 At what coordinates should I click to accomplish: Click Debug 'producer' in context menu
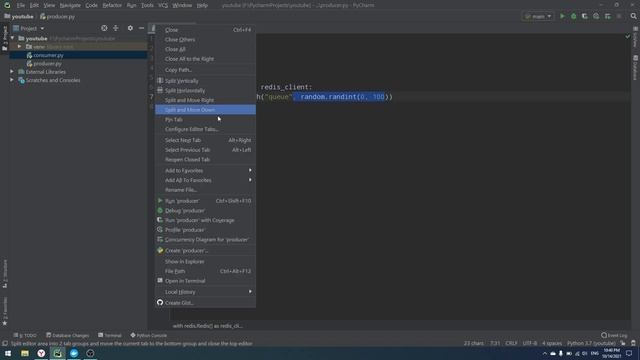tap(205, 211)
